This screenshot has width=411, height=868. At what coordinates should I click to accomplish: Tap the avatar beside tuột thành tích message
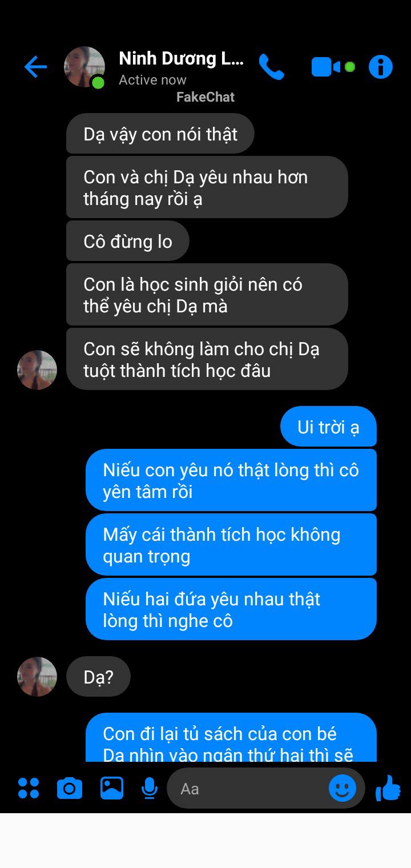tap(37, 370)
